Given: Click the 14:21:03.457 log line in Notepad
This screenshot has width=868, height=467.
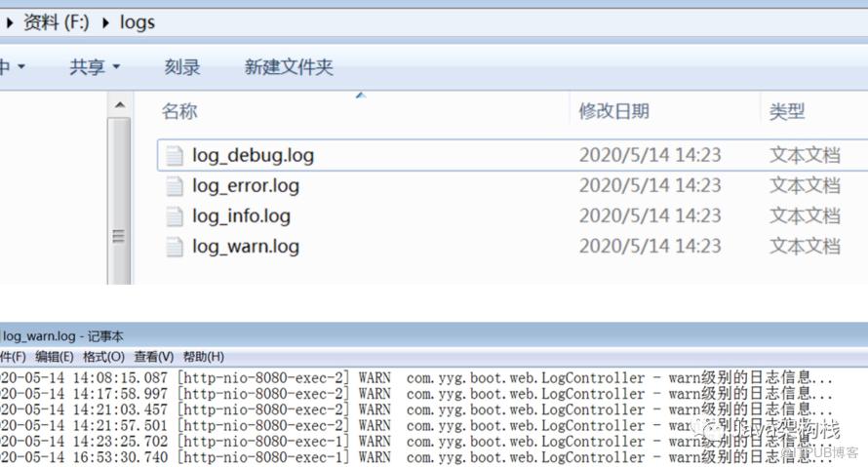Looking at the screenshot, I should click(416, 410).
